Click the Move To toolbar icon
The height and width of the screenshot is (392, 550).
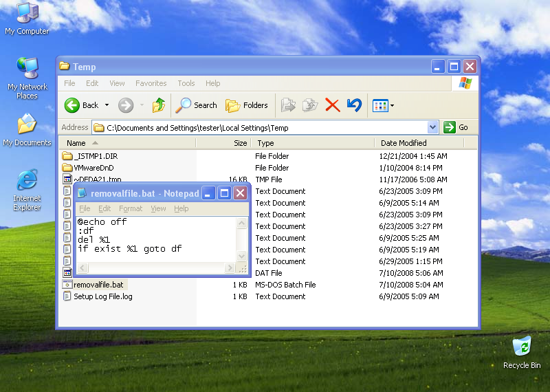click(288, 105)
